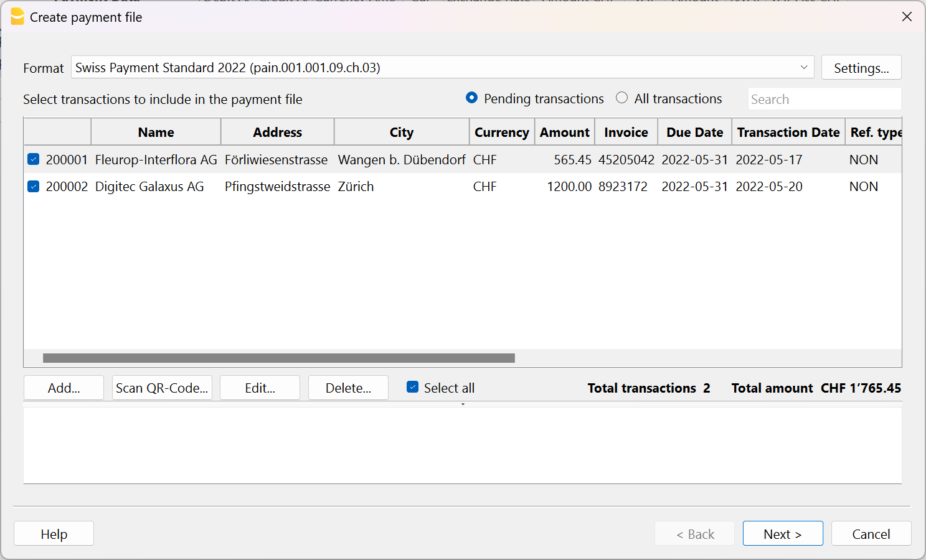Delete the selected transaction
This screenshot has width=926, height=560.
click(348, 387)
